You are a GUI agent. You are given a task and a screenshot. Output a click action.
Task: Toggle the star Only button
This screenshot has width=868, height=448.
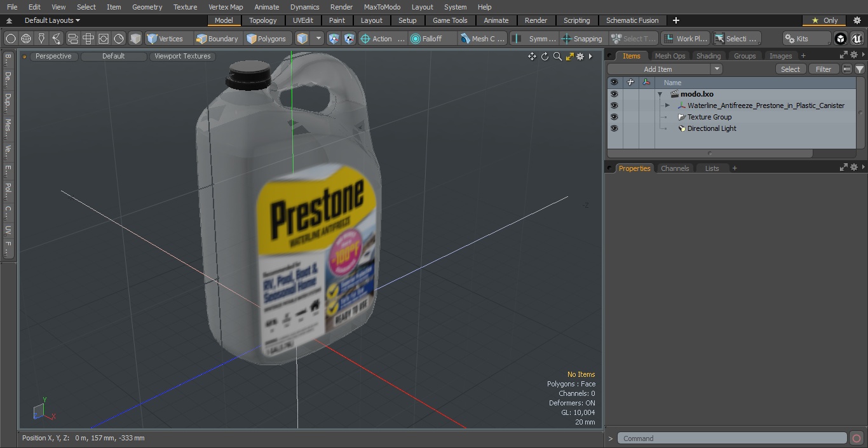tap(824, 20)
